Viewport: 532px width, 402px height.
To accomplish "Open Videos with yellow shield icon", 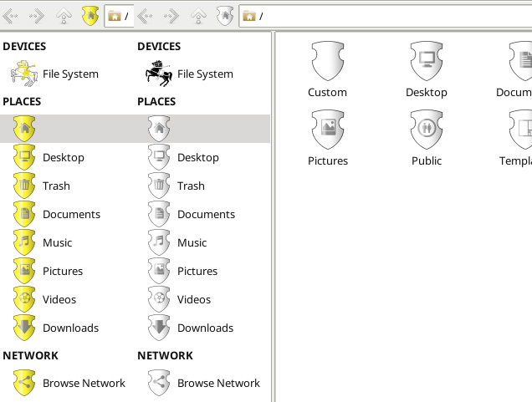I will [x=45, y=299].
